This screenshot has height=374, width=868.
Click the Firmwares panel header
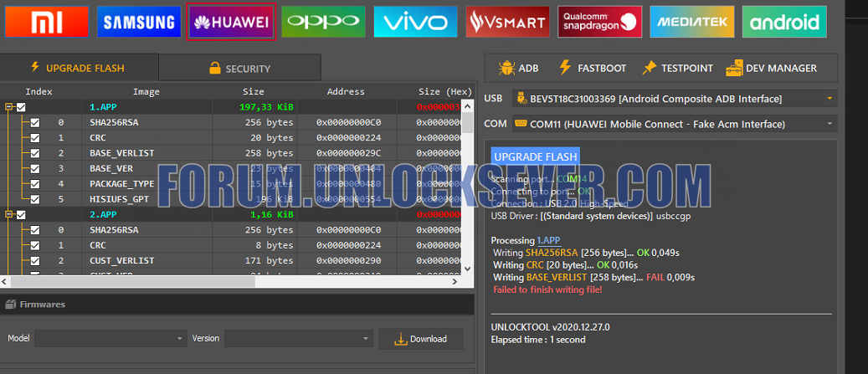pos(237,305)
